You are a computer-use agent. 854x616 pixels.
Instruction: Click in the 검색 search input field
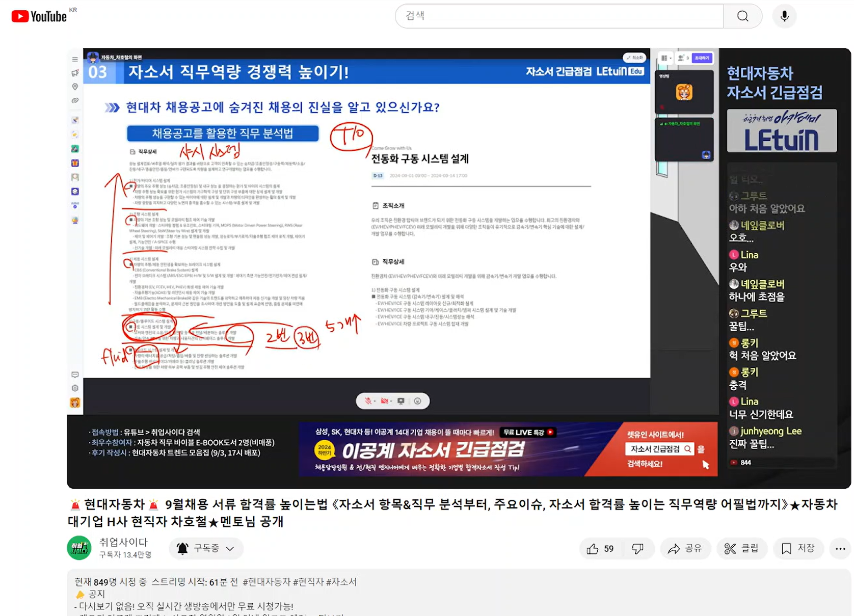click(559, 16)
